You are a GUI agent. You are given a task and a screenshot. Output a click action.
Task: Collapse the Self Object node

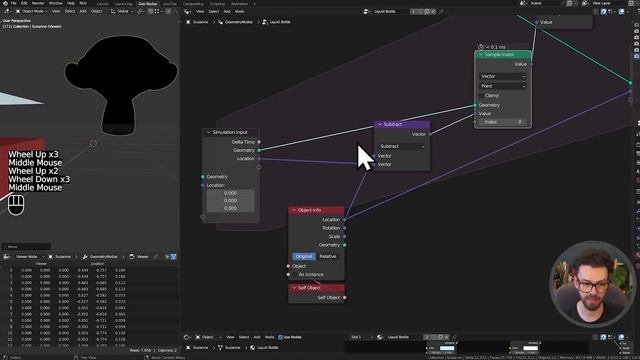(x=294, y=288)
